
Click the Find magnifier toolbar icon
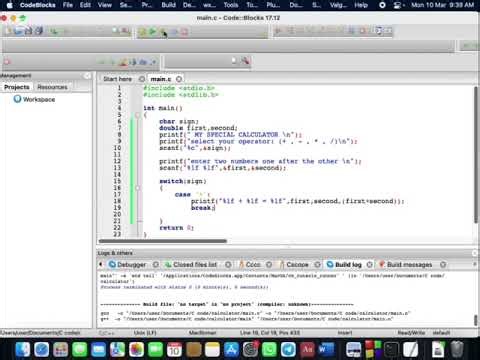tap(115, 31)
